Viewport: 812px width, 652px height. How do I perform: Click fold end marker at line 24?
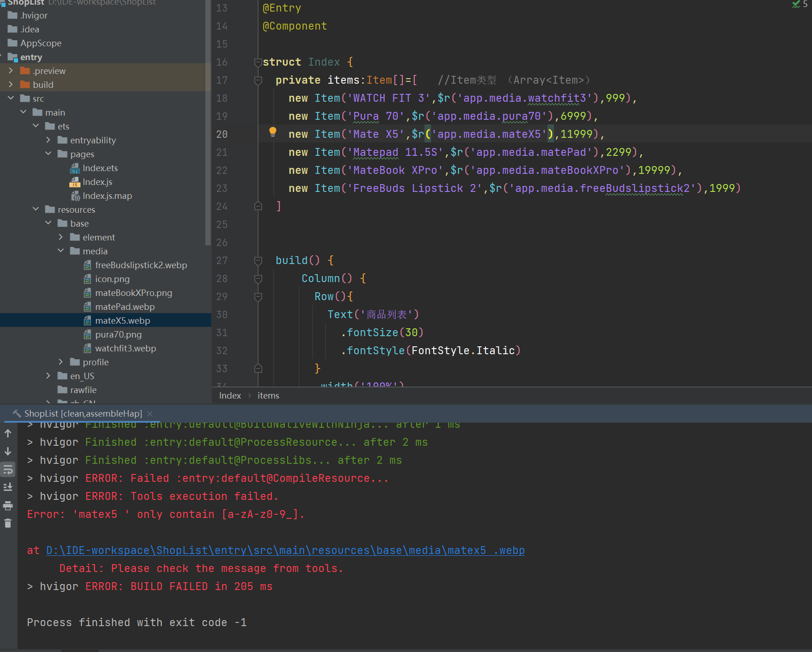pyautogui.click(x=258, y=206)
